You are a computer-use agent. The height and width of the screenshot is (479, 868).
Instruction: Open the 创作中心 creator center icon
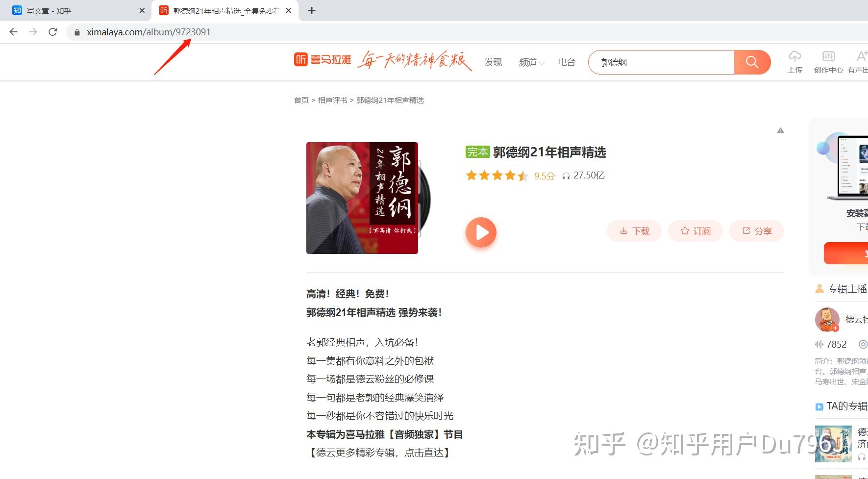click(828, 56)
